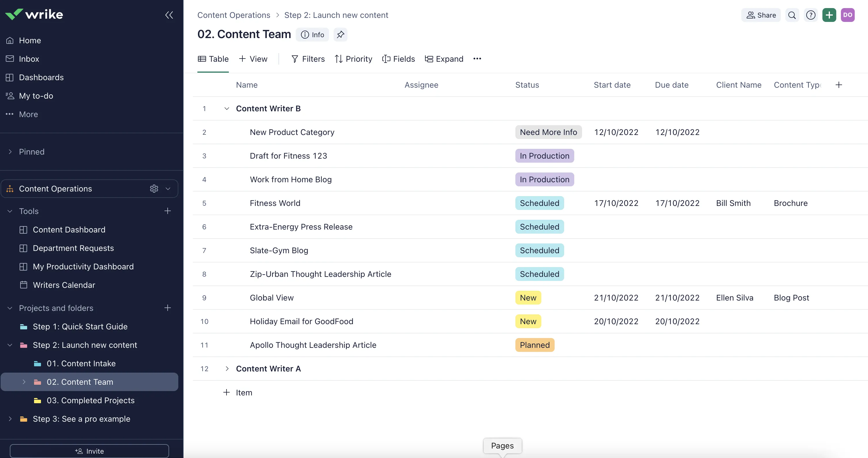Open Zip-Urban Thought Leadership Article task

click(320, 275)
